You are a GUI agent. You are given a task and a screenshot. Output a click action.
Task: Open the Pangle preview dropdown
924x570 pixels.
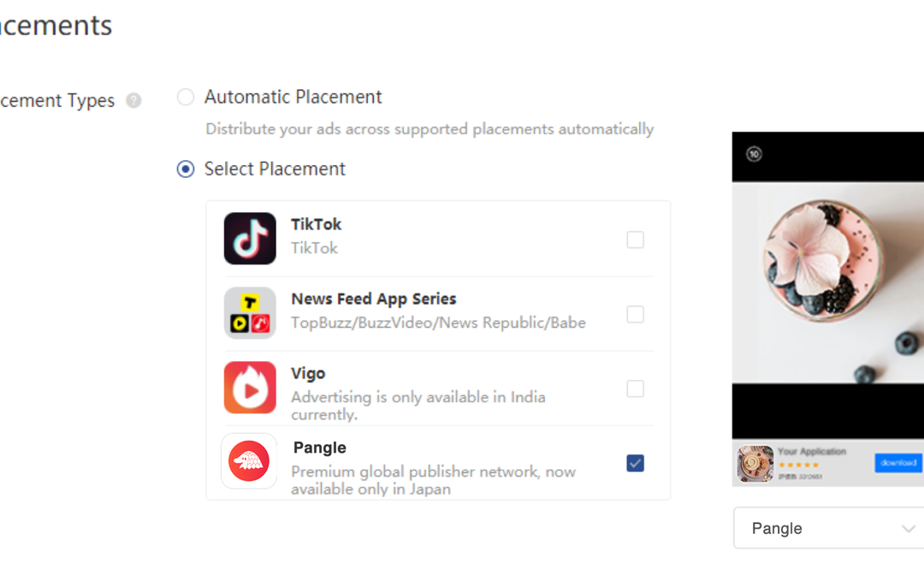coord(828,528)
